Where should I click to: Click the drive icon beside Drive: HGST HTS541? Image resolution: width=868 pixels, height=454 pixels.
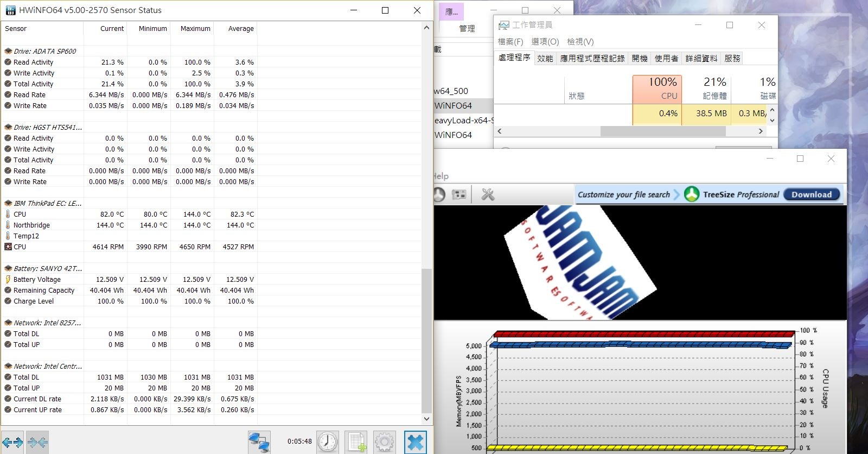pyautogui.click(x=8, y=127)
